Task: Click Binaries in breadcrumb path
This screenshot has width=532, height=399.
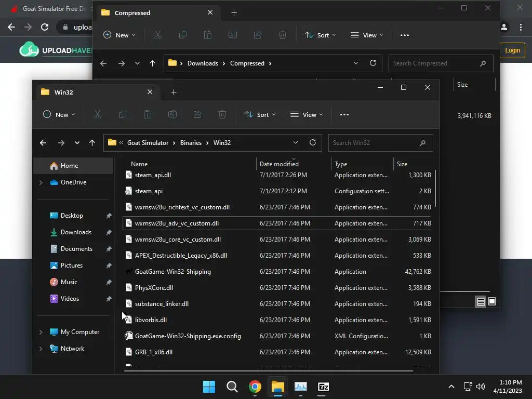Action: [191, 143]
